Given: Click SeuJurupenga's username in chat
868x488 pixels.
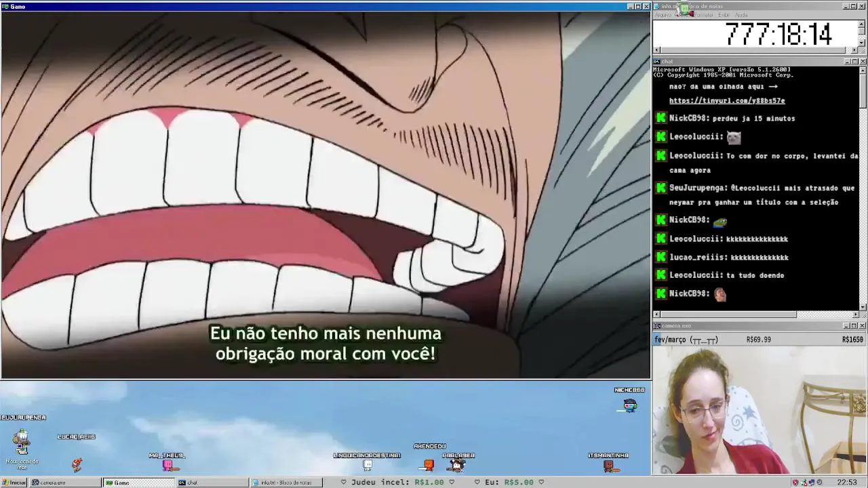Looking at the screenshot, I should point(698,188).
